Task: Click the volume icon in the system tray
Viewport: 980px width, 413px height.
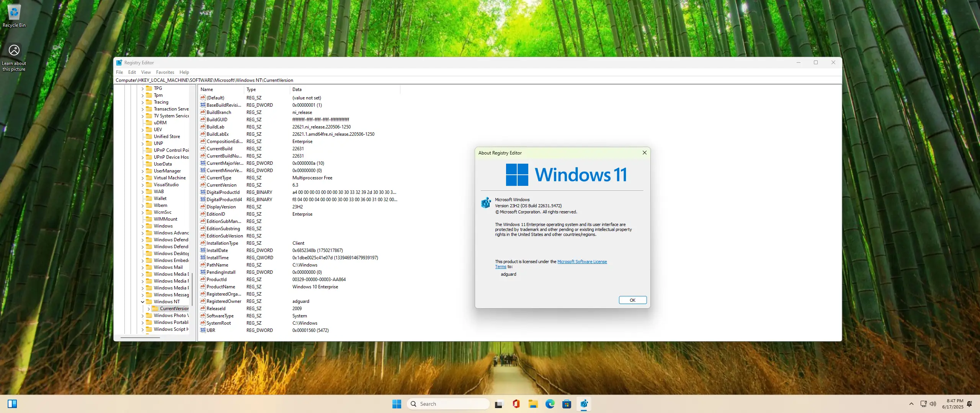Action: click(x=933, y=404)
